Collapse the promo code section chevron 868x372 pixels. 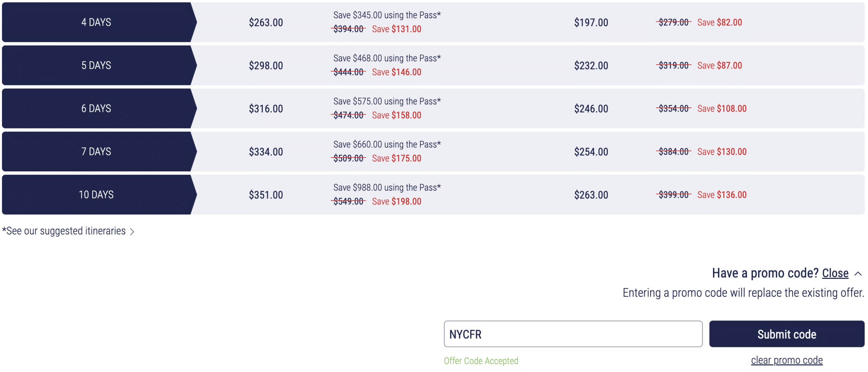tap(858, 274)
